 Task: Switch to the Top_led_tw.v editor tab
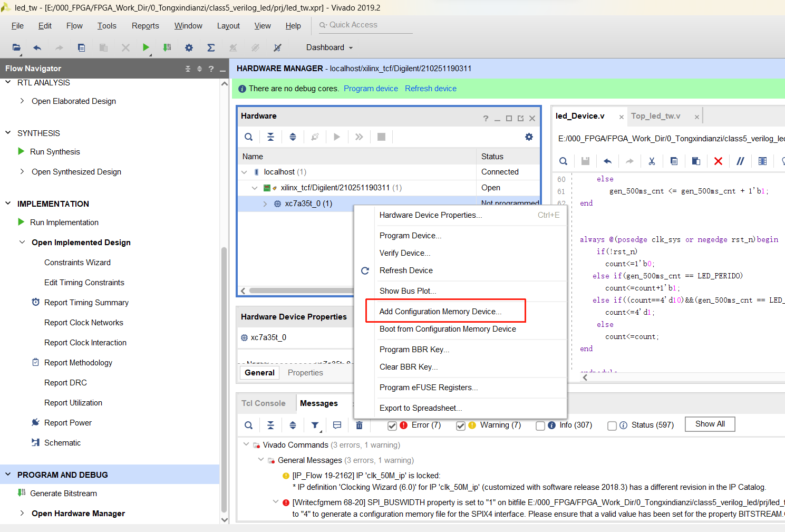coord(656,116)
